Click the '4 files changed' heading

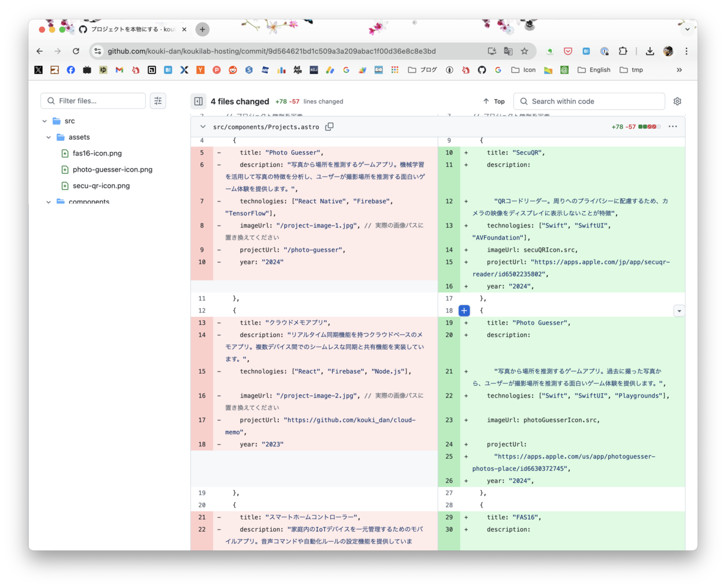point(240,101)
